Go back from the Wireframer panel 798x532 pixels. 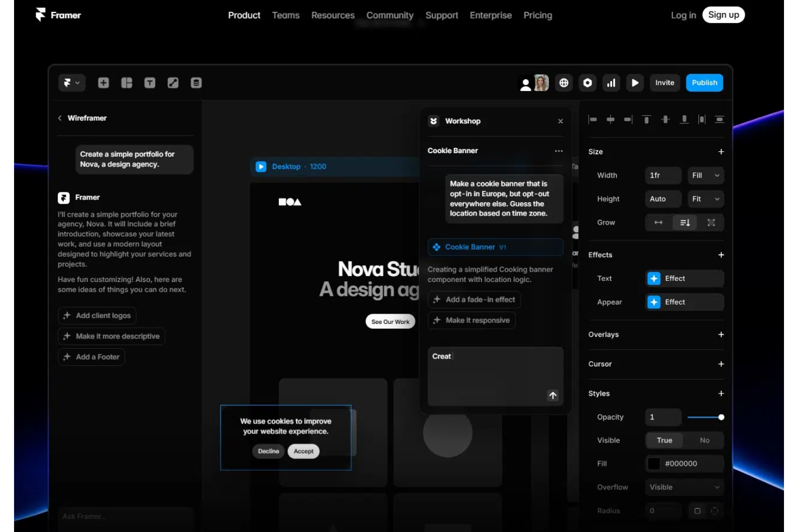tap(60, 118)
